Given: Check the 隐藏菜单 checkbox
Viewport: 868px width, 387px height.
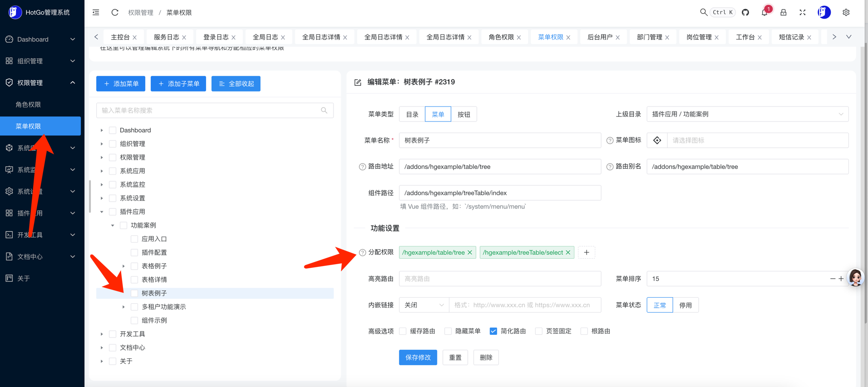Looking at the screenshot, I should click(448, 331).
